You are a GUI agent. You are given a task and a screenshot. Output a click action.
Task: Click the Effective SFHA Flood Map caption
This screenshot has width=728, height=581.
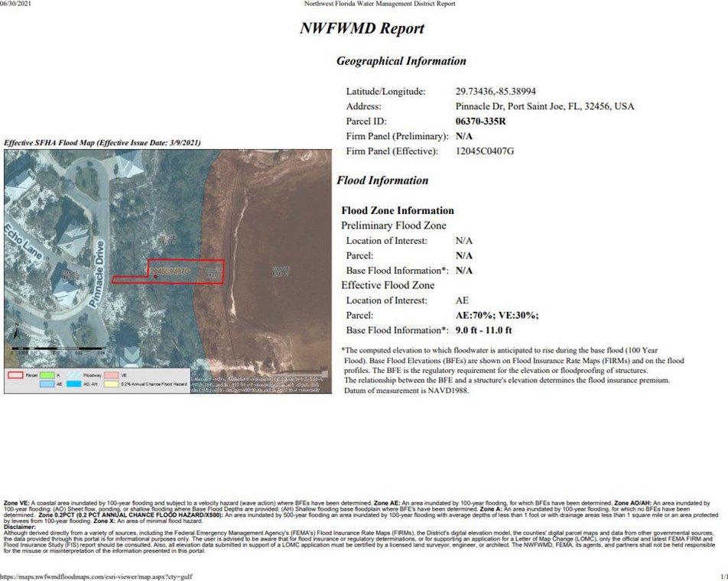tap(102, 143)
